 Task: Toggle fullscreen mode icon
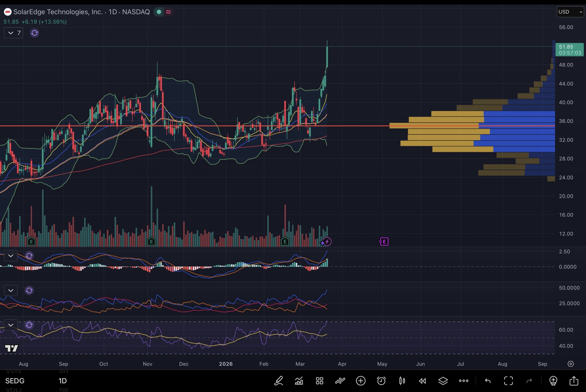(x=508, y=381)
